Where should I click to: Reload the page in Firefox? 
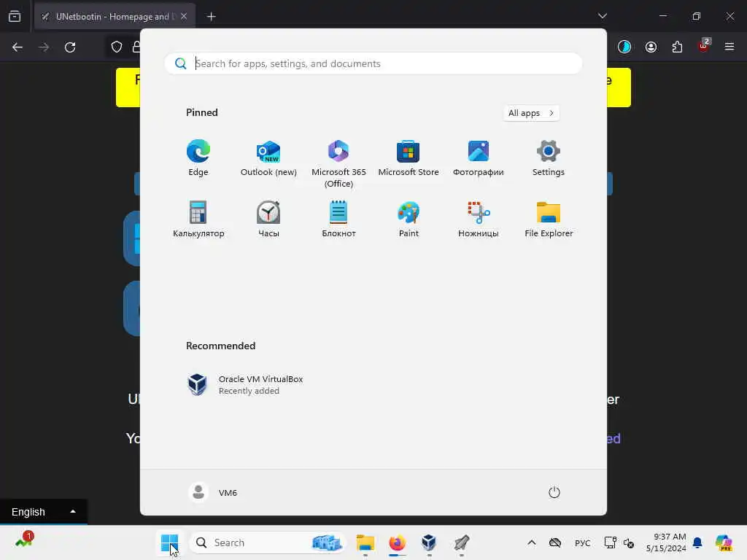[x=70, y=47]
